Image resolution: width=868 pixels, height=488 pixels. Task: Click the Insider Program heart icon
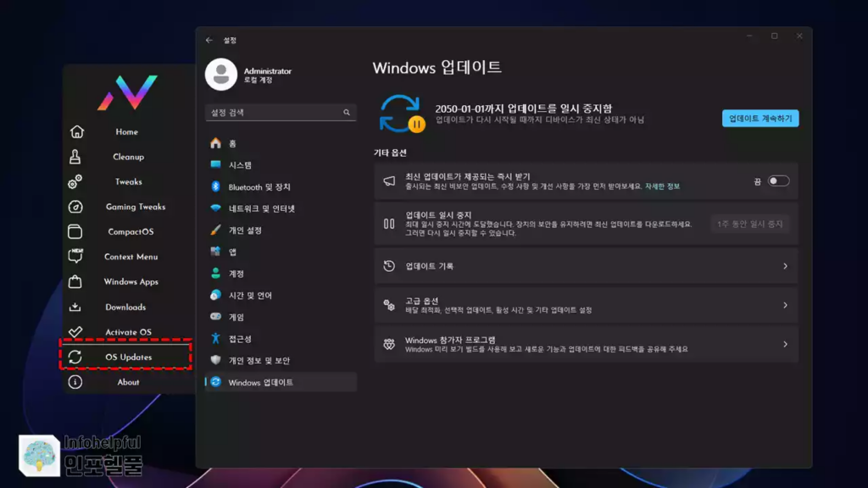[x=389, y=344]
